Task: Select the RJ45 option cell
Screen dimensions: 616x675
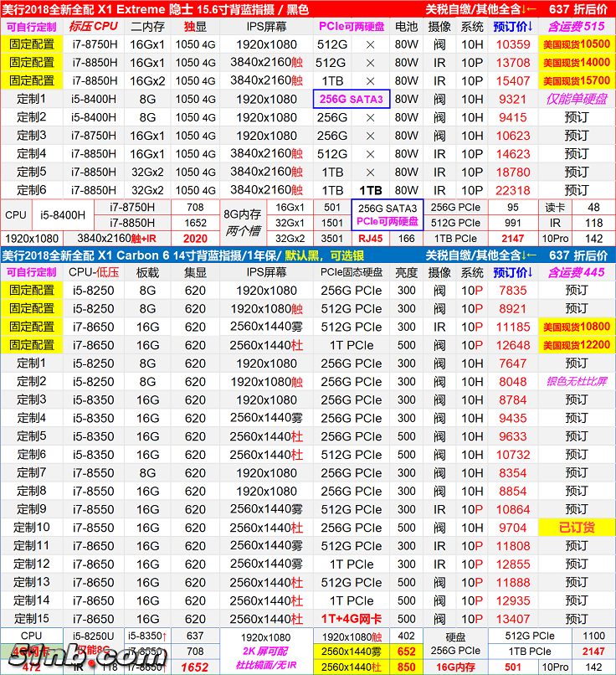Action: coord(369,239)
